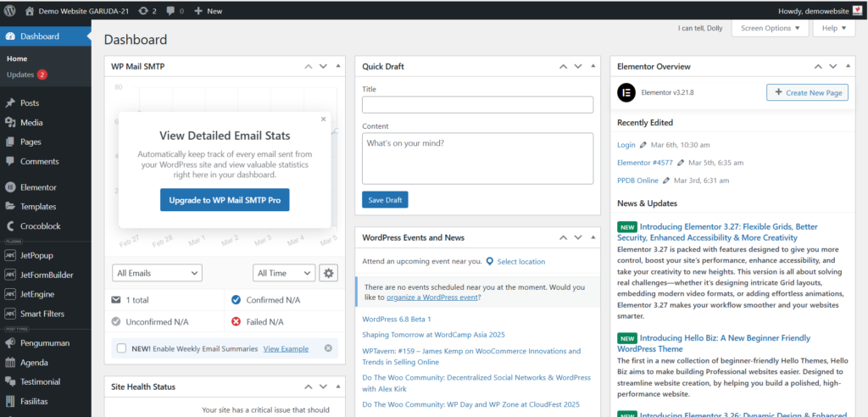
Task: Open the Demo Website GARUDA-21 home icon
Action: click(30, 10)
